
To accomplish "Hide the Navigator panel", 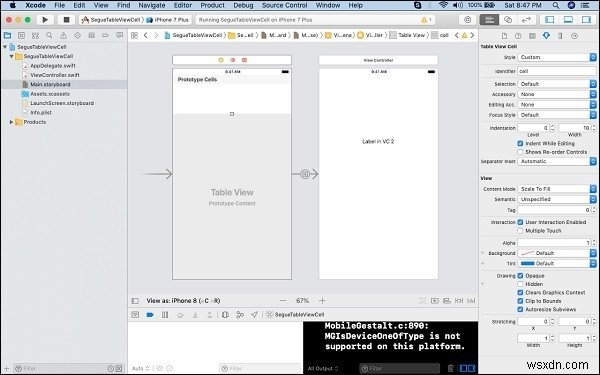I will [x=549, y=20].
